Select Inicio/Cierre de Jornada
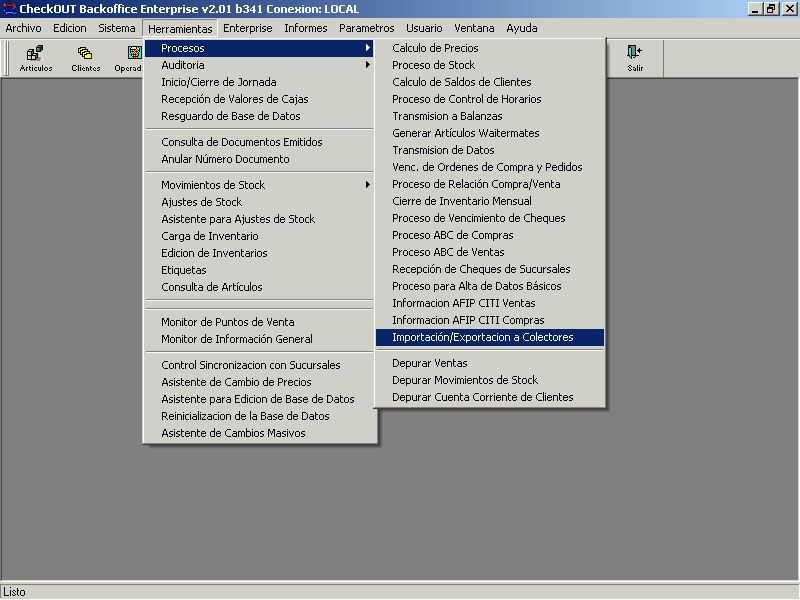The width and height of the screenshot is (800, 600). (260, 82)
